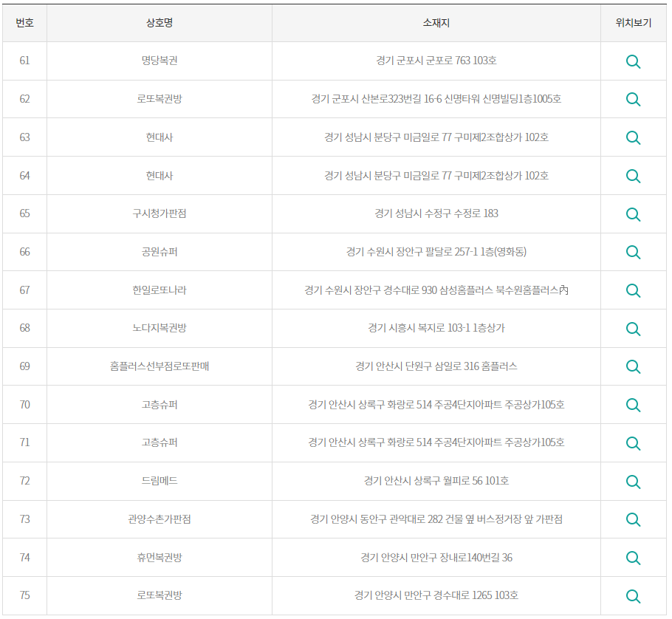Click address 경기 안산시 상록구 월피로 56 101호
The width and height of the screenshot is (672, 619).
436,481
